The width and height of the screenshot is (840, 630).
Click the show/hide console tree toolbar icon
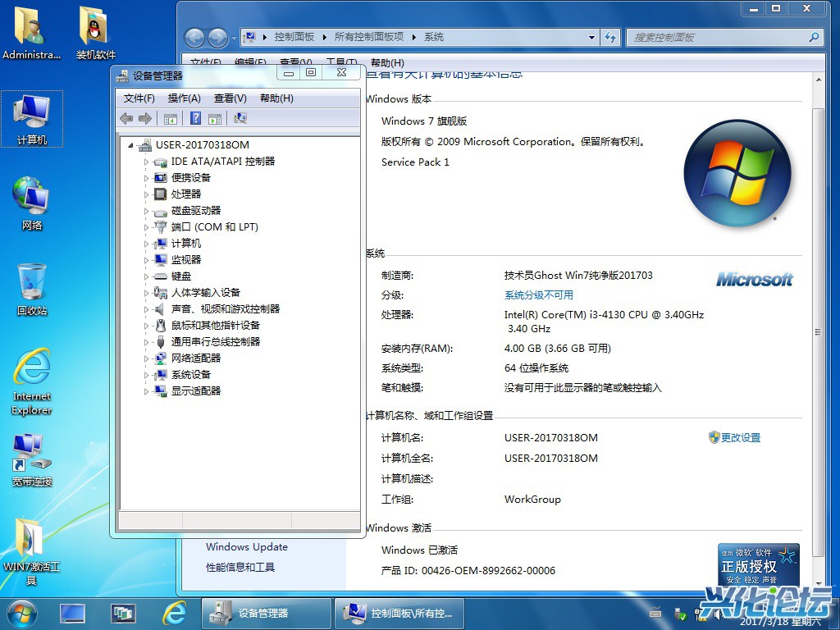[x=171, y=119]
